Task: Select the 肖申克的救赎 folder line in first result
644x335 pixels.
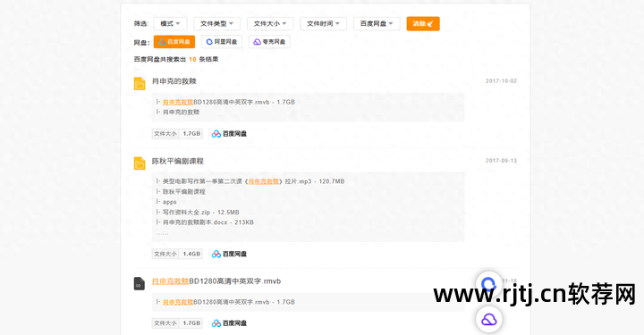Action: click(178, 112)
